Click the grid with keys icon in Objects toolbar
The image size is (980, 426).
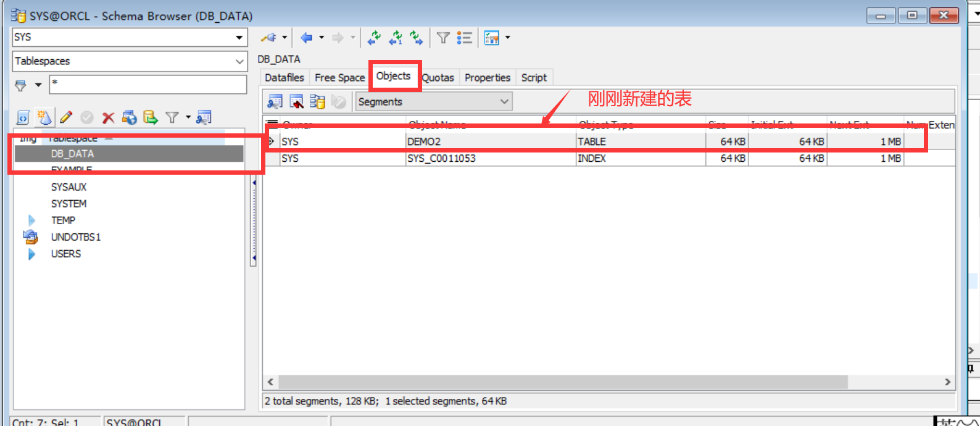click(275, 102)
